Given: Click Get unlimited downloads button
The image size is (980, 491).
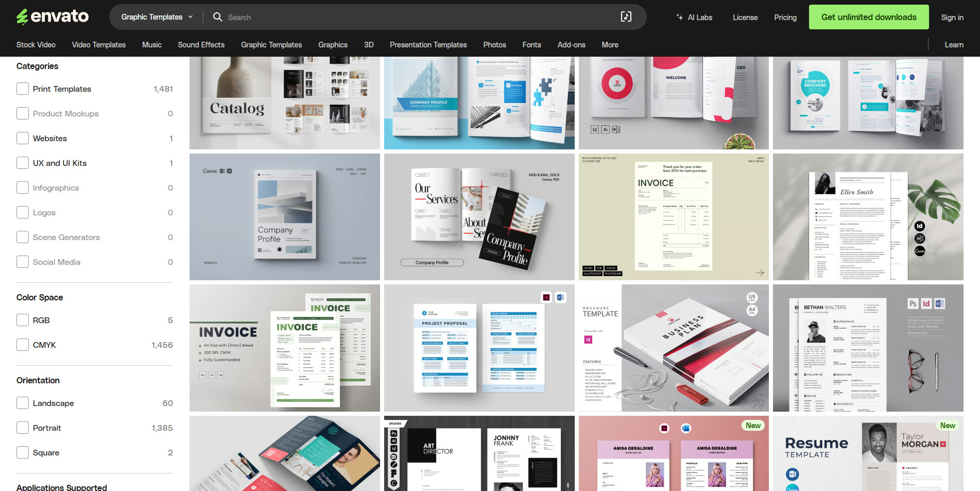Looking at the screenshot, I should click(x=869, y=17).
